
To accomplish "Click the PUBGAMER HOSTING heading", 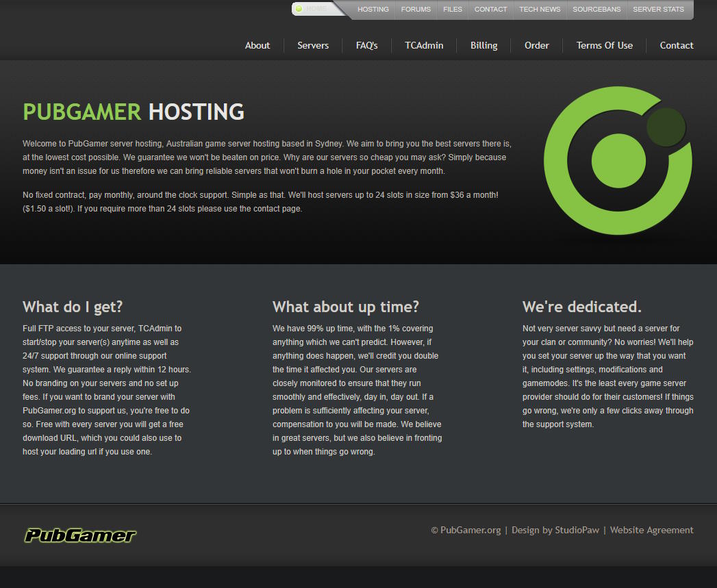I will [132, 112].
